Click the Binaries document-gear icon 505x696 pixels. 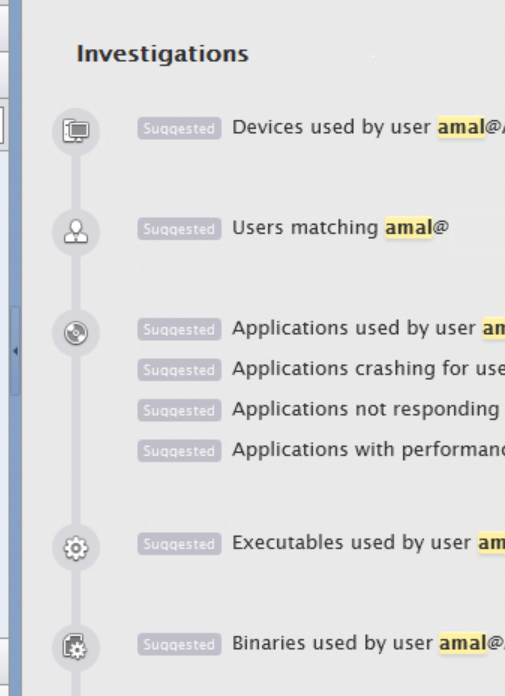[x=76, y=648]
